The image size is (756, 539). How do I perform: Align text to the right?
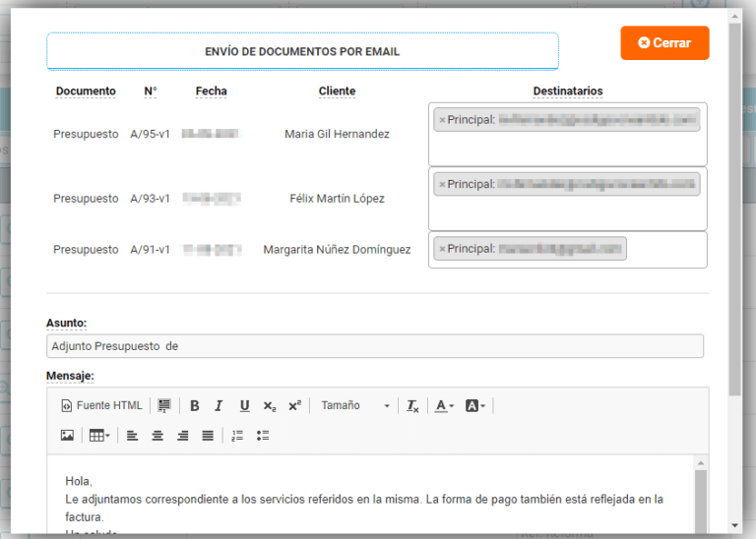pyautogui.click(x=182, y=436)
